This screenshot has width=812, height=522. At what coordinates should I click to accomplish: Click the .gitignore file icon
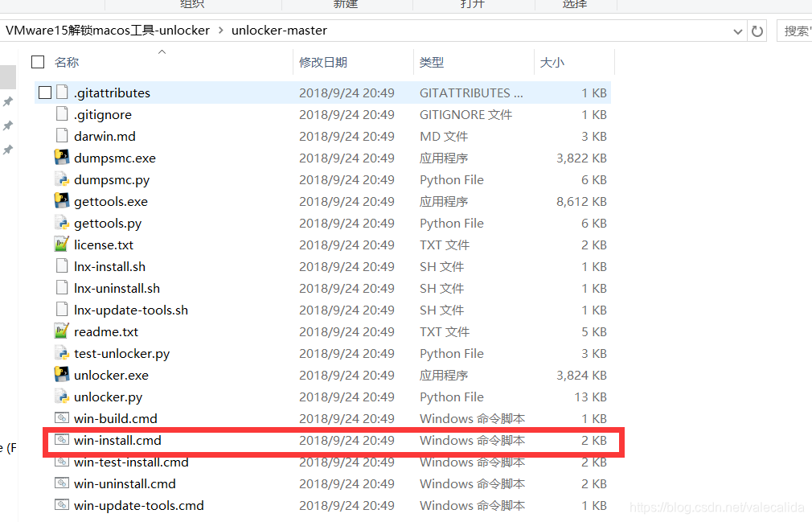pos(62,114)
